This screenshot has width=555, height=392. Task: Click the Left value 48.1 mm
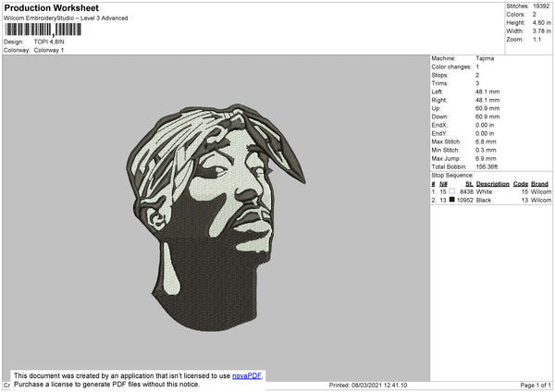487,92
